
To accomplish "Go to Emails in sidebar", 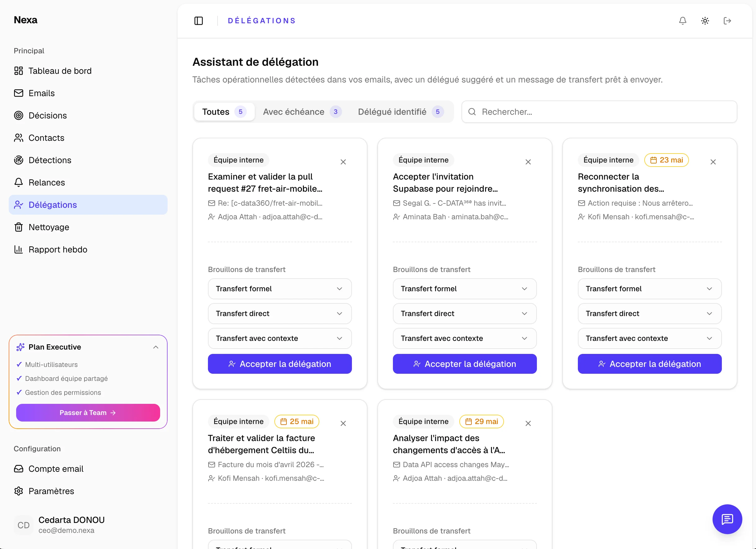I will (88, 93).
